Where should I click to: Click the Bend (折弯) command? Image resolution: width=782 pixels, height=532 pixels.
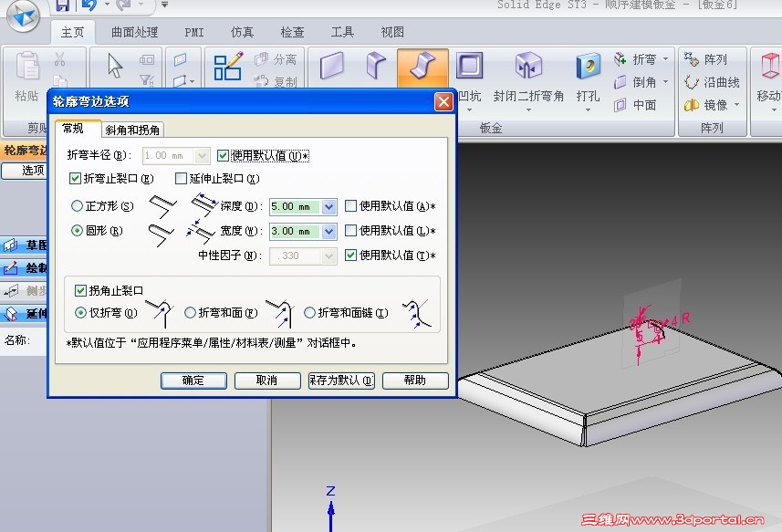(635, 59)
